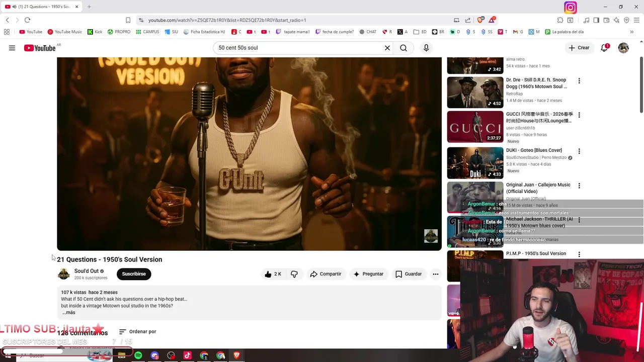This screenshot has width=644, height=362.
Task: Go to the YouTube home logo
Action: point(40,48)
